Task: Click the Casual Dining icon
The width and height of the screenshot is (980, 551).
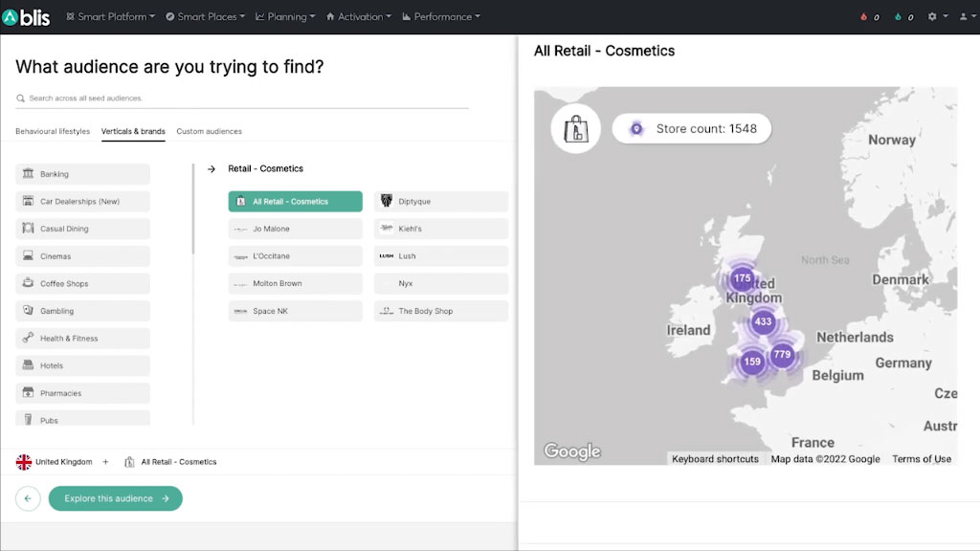Action: coord(28,228)
